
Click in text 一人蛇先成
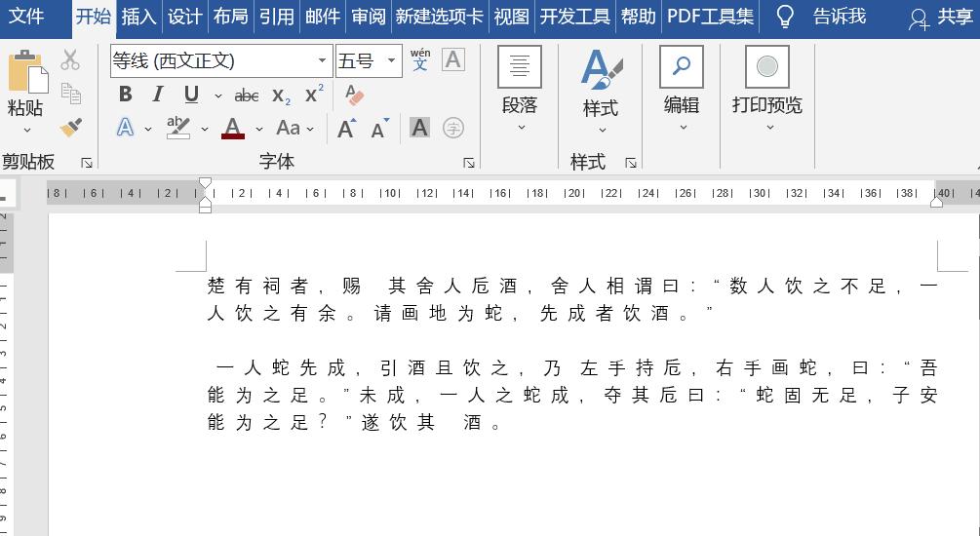[281, 367]
